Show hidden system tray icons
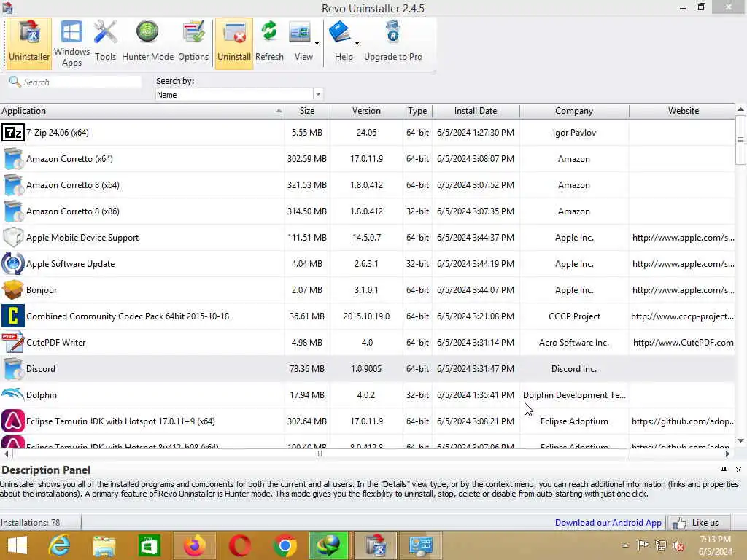The height and width of the screenshot is (560, 747). (x=625, y=545)
